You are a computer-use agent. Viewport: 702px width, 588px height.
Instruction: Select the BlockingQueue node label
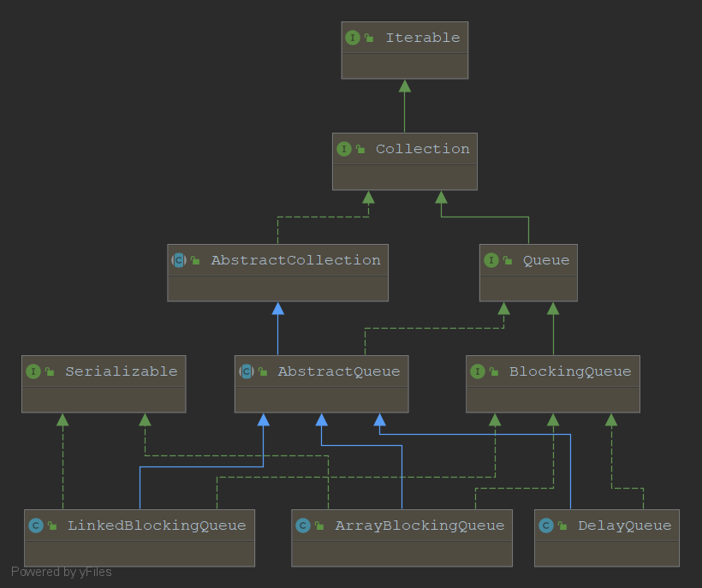[x=570, y=371]
